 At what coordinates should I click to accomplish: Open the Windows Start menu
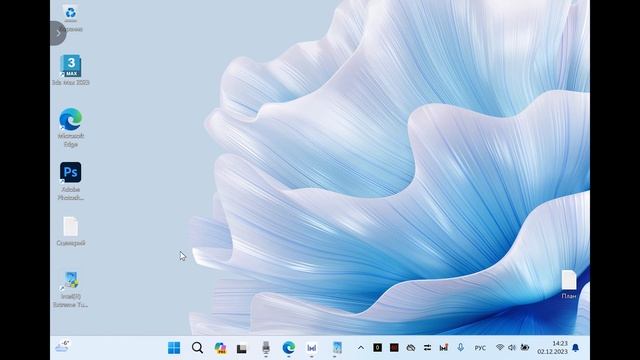[x=174, y=348]
